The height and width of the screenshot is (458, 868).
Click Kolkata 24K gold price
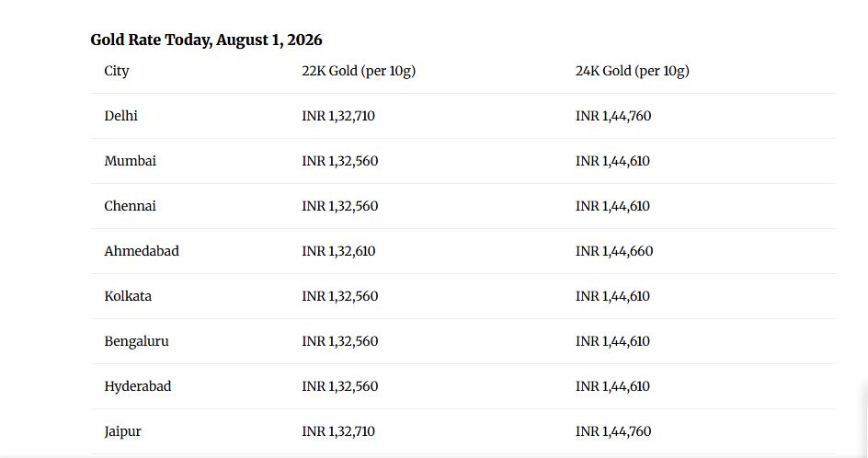612,296
